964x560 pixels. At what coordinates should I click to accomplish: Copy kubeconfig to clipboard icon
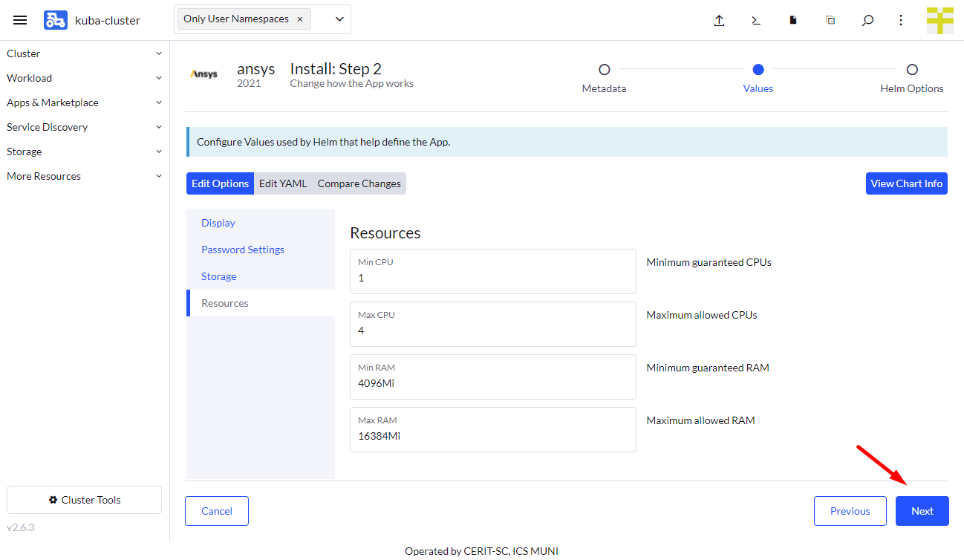830,20
